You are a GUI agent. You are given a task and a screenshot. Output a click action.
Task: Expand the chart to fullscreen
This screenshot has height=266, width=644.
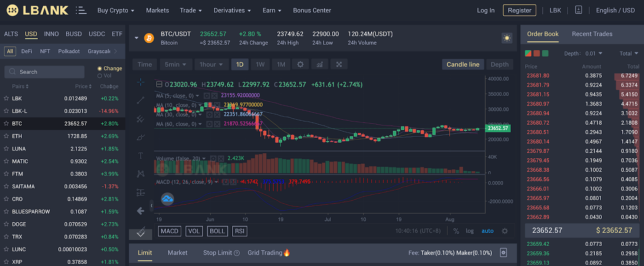click(339, 64)
